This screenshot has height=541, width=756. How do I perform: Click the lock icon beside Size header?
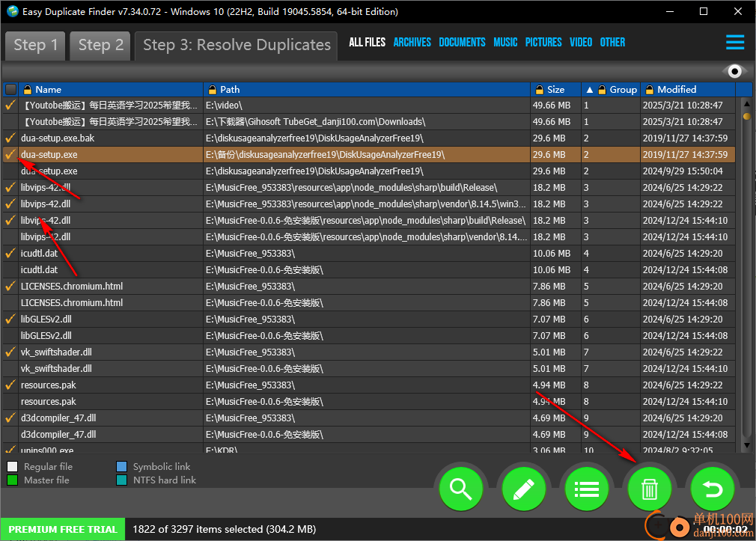point(540,90)
